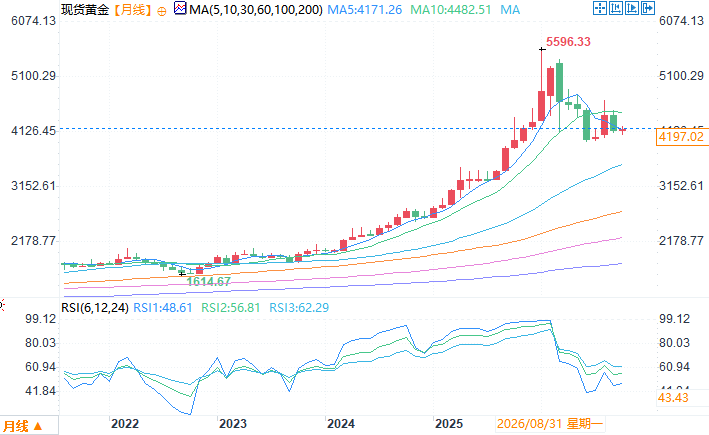The image size is (709, 435).
Task: Open the MA indicator chart icon
Action: point(180,8)
